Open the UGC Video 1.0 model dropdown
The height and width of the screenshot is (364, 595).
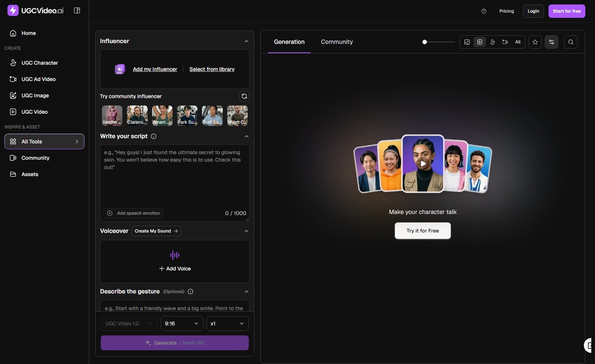(129, 324)
